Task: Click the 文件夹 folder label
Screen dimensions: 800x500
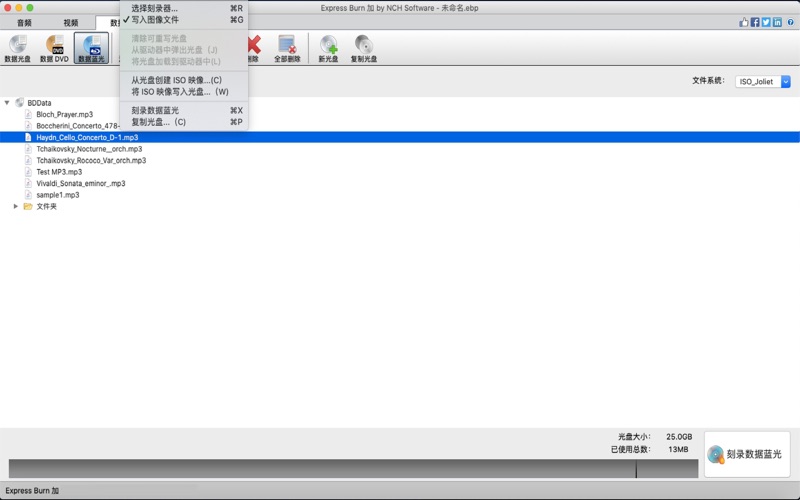Action: coord(46,206)
